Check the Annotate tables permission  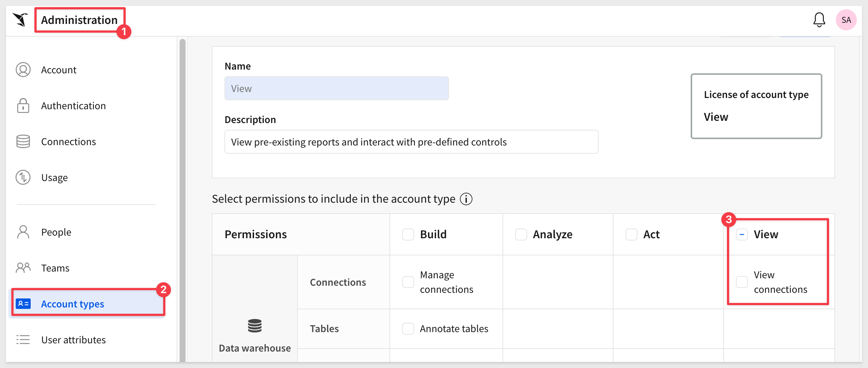[x=408, y=329]
